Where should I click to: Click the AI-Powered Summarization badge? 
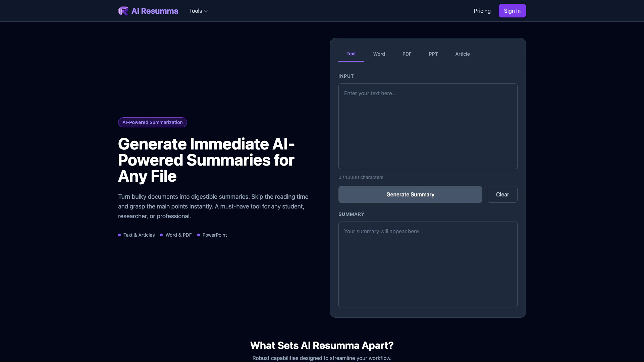(x=153, y=122)
